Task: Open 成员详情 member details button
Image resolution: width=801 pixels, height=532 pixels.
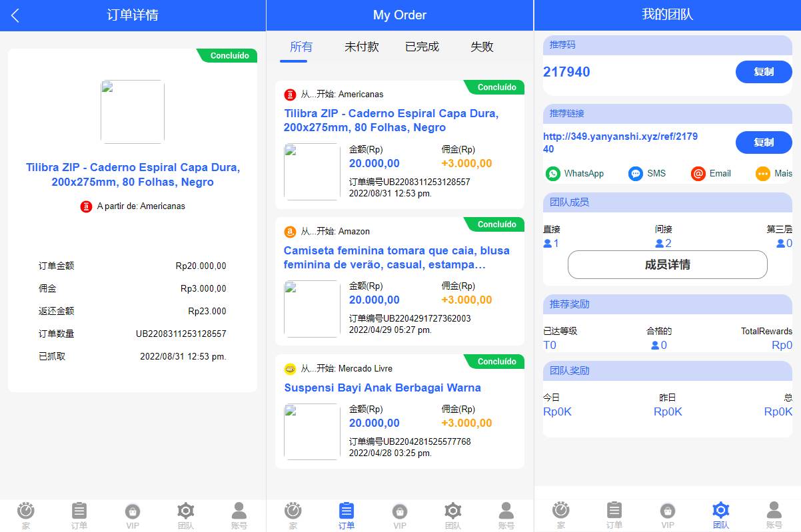Action: (x=667, y=264)
